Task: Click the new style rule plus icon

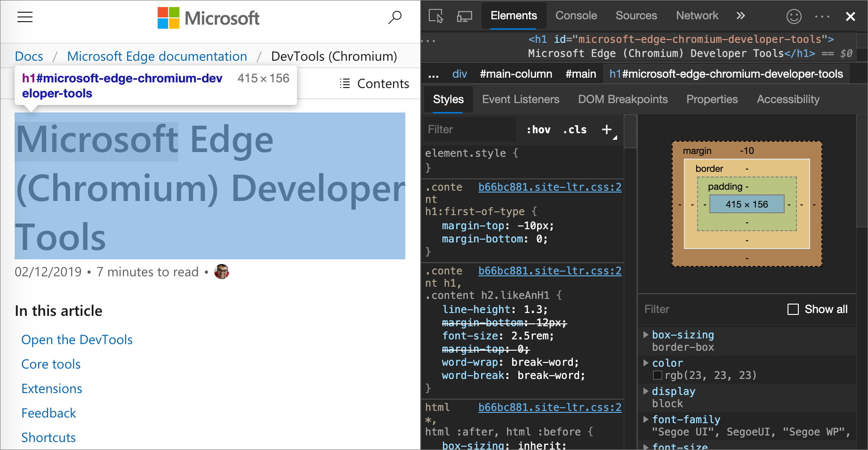Action: 607,129
